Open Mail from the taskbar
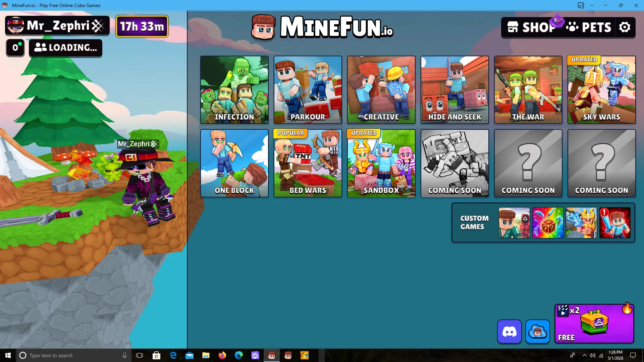This screenshot has width=644, height=362. pos(190,355)
